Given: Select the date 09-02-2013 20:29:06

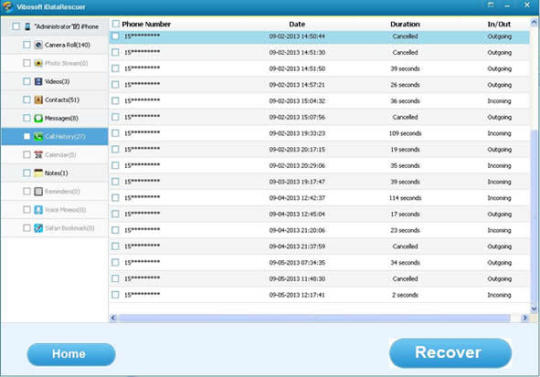Looking at the screenshot, I should coord(297,166).
